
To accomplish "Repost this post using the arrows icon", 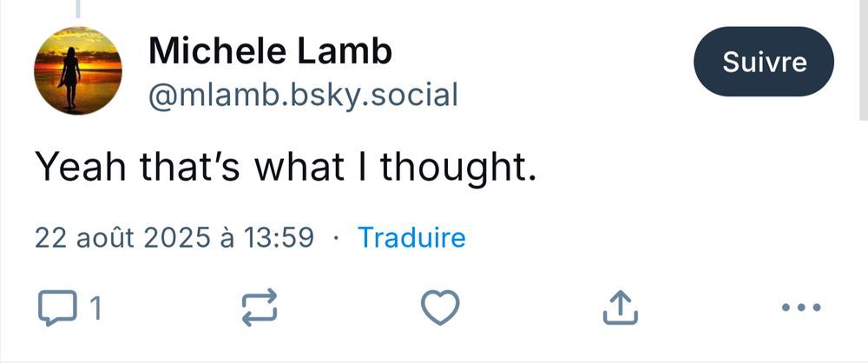I will coord(259,307).
